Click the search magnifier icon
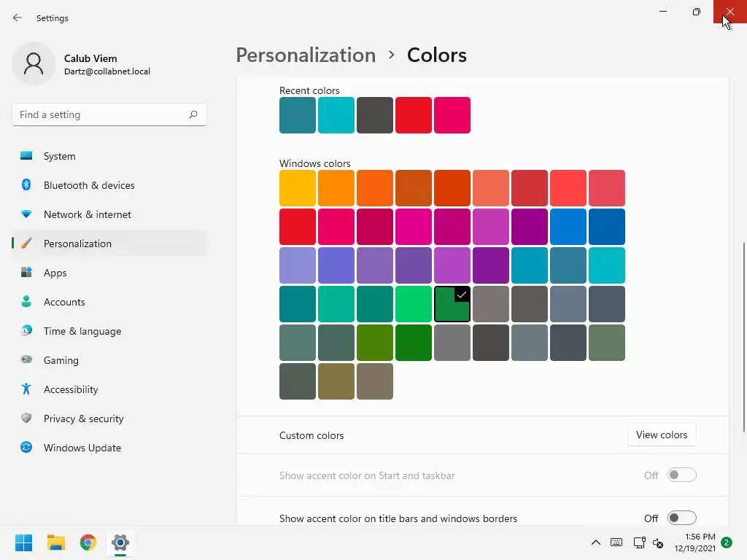 (x=193, y=114)
